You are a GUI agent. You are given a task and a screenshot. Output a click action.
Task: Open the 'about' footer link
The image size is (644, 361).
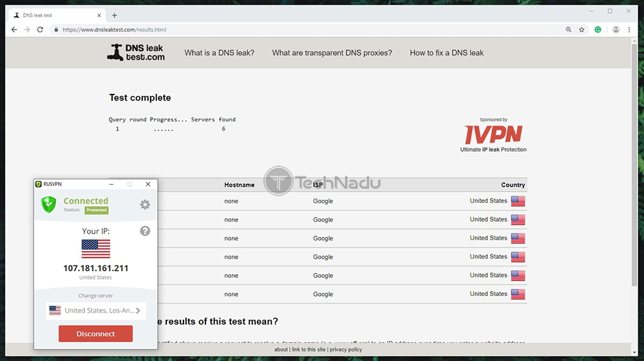281,349
